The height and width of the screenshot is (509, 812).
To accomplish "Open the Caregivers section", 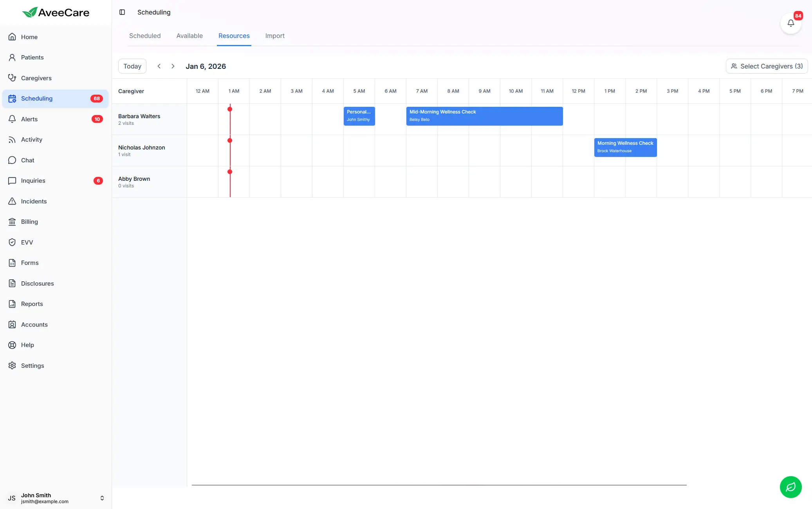I will (x=36, y=78).
